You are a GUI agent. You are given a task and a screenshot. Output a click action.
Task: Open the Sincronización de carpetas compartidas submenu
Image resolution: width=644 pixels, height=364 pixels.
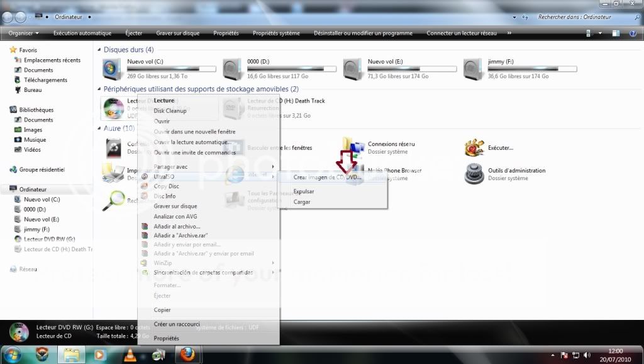209,272
